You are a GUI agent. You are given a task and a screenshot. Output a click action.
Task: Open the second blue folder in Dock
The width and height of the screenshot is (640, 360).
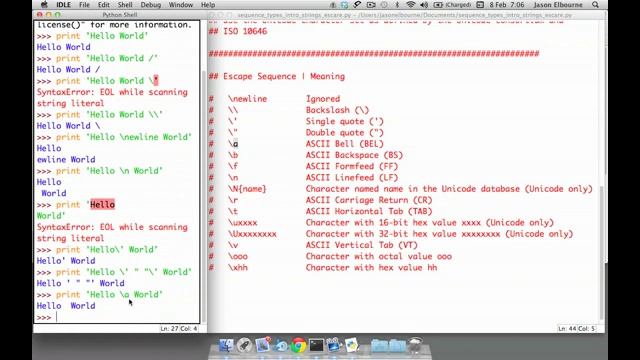(397, 346)
